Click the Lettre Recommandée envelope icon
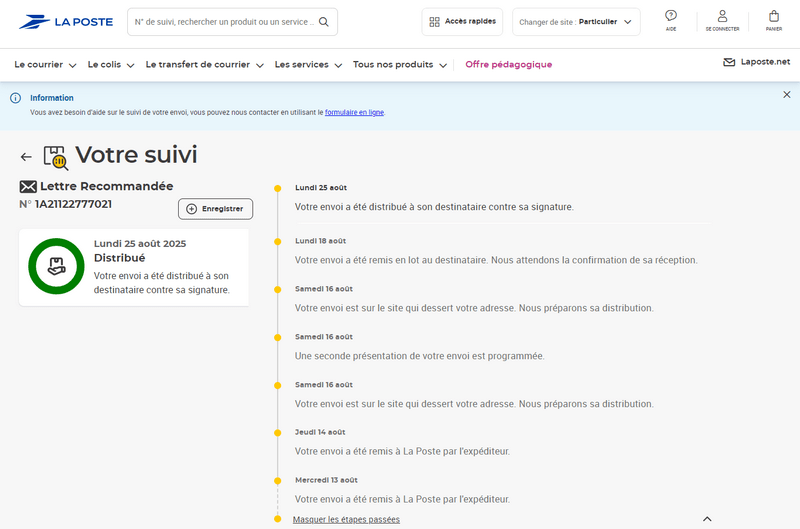Screen dimensions: 800x529 coord(28,187)
